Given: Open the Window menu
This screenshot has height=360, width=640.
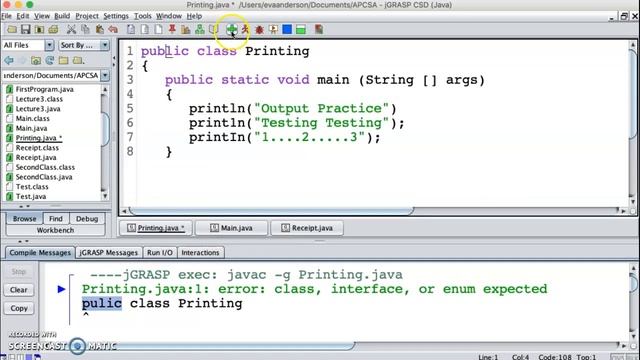Looking at the screenshot, I should click(169, 16).
